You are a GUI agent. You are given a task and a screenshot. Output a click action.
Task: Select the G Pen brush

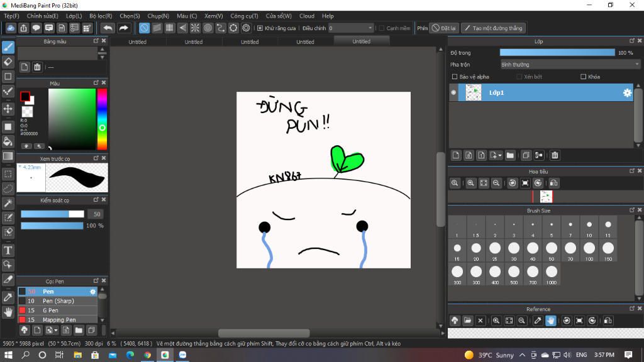[x=57, y=310]
